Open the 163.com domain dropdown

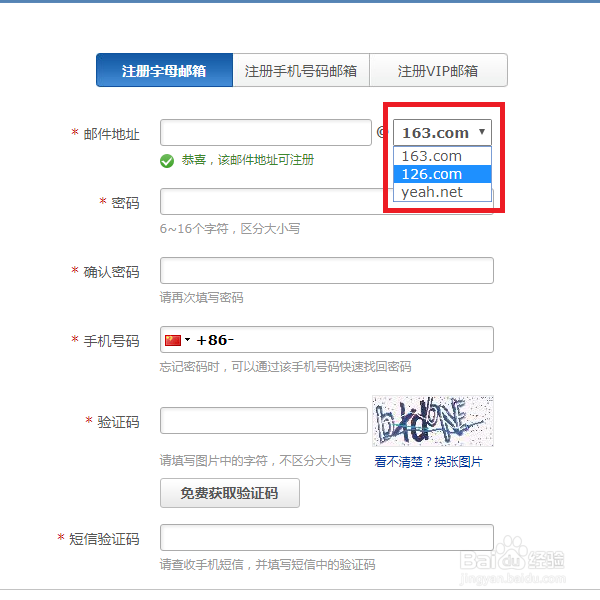point(442,132)
